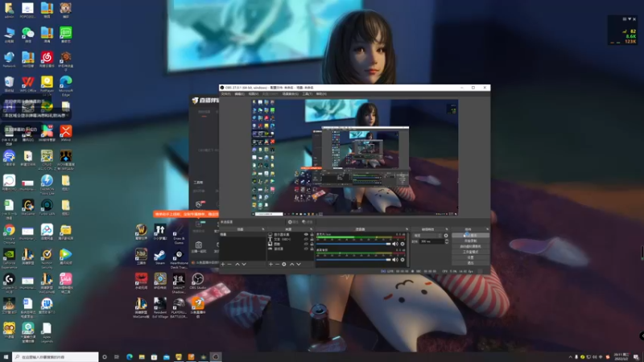The width and height of the screenshot is (644, 362).
Task: Pop out the Audio Mixer dock
Action: tap(407, 229)
